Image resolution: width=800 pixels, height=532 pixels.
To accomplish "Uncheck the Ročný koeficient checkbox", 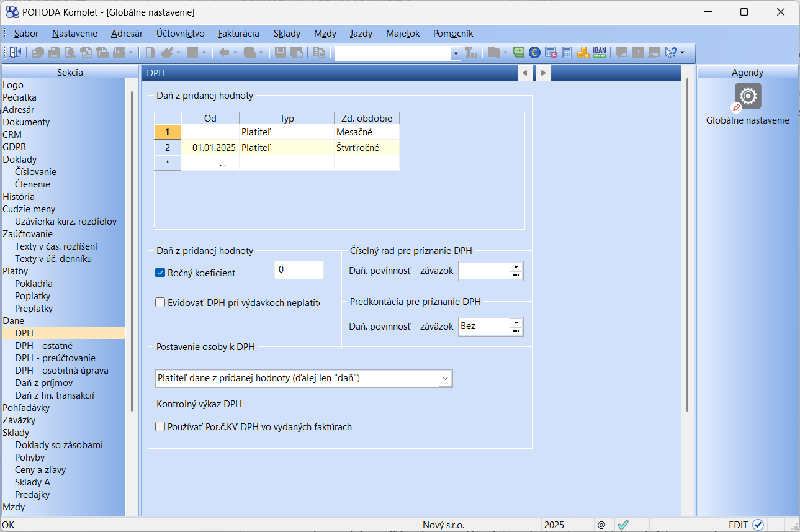I will [160, 273].
